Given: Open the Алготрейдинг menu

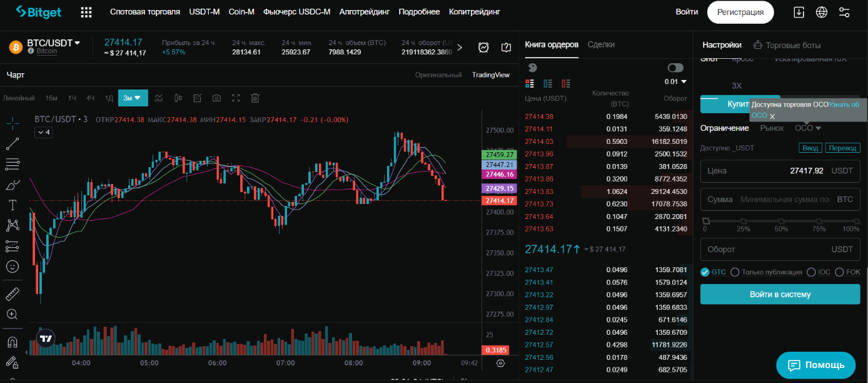Looking at the screenshot, I should (x=364, y=12).
